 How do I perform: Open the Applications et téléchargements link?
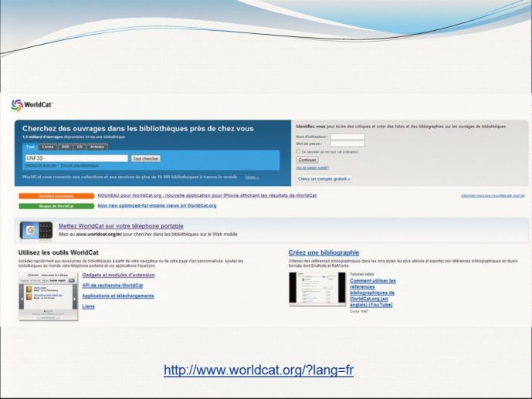(x=118, y=296)
